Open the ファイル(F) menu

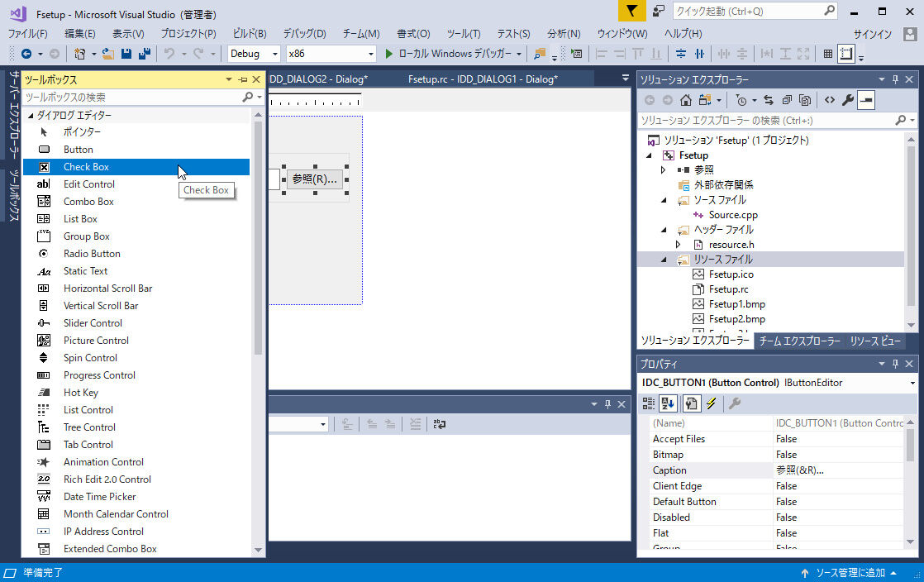[x=28, y=34]
